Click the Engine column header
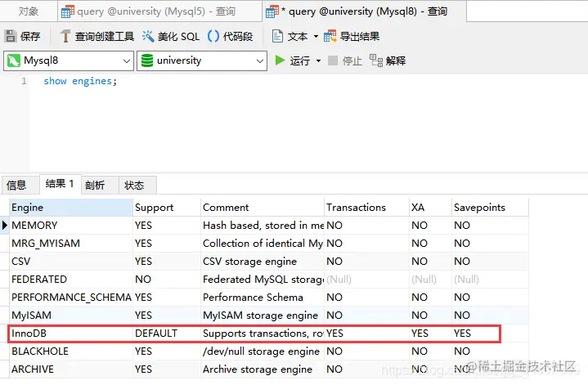Screen dimensions: 588x385 click(71, 208)
